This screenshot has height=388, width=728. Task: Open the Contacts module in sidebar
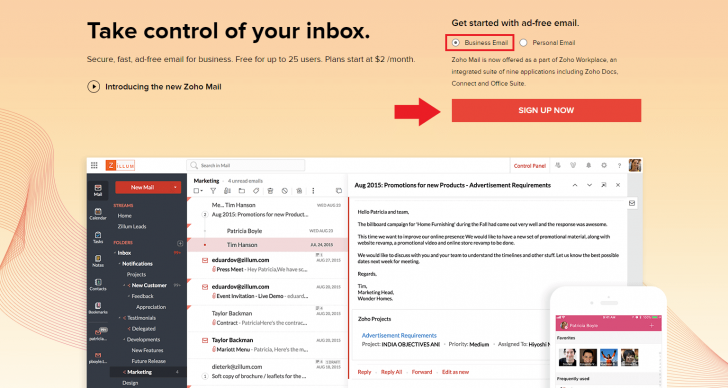tap(98, 285)
